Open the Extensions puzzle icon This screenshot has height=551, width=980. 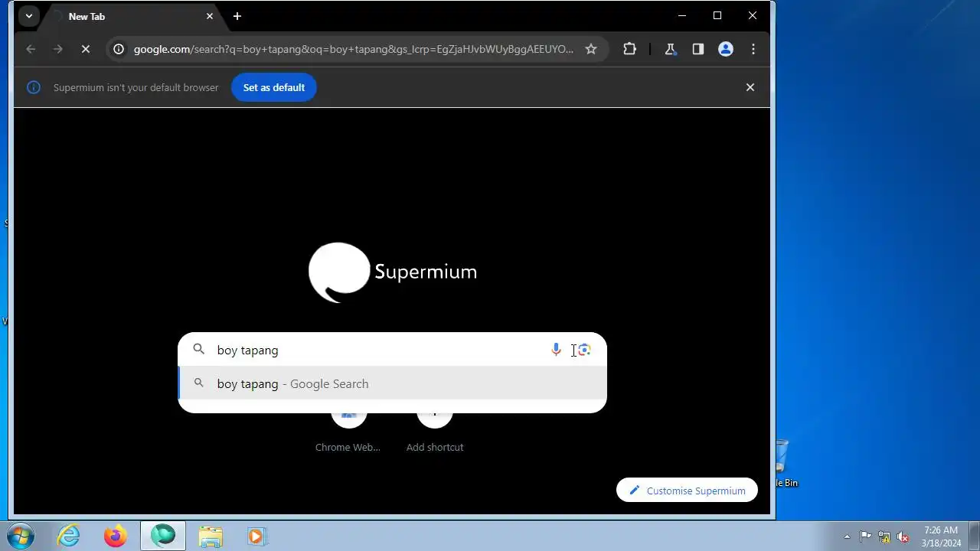[629, 49]
